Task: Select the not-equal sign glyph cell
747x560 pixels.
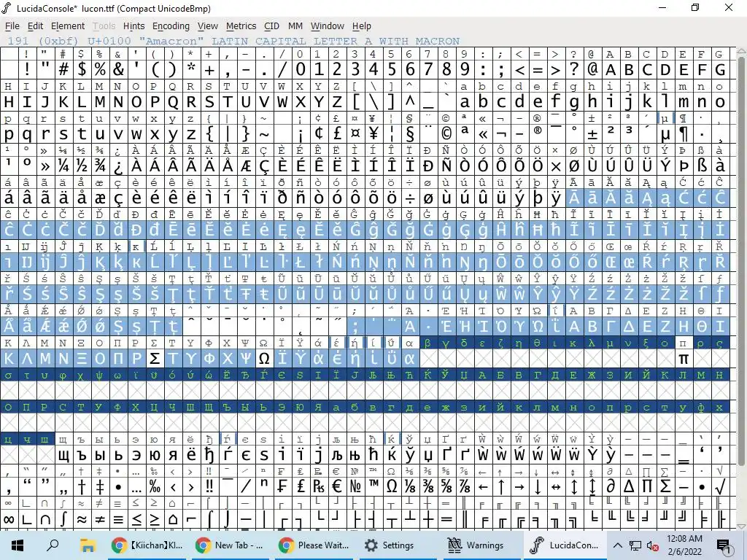Action: (100, 518)
